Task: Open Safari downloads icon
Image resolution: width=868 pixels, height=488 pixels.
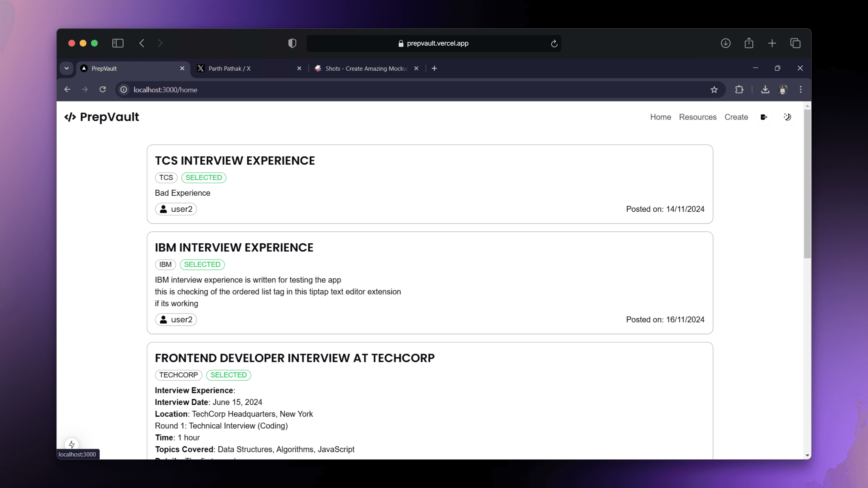Action: coord(726,43)
